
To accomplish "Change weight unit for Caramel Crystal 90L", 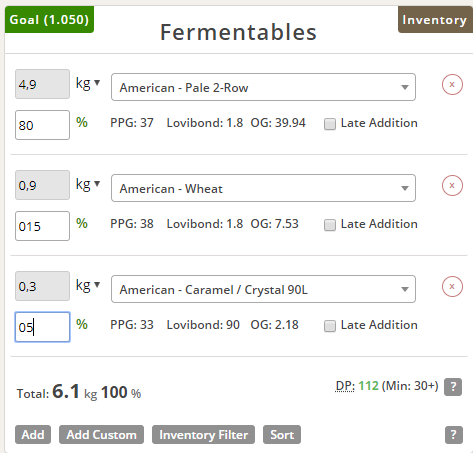I will (88, 285).
